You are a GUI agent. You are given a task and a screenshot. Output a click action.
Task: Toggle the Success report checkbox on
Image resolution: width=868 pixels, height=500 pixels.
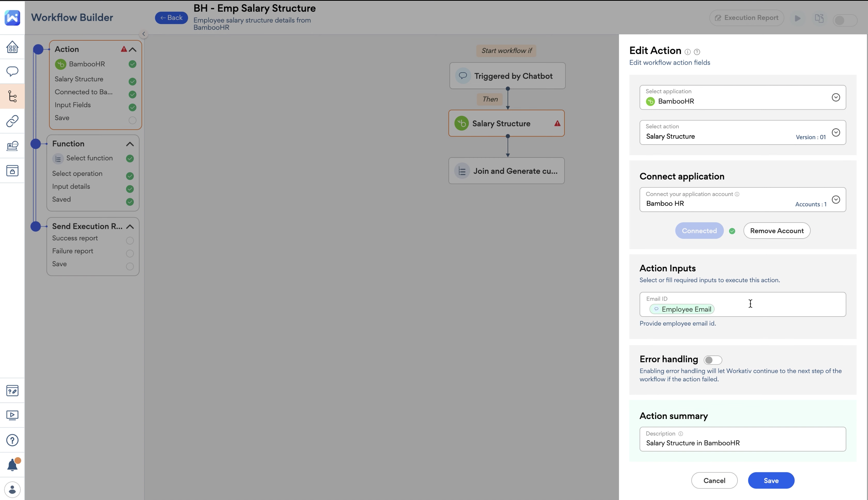click(129, 240)
